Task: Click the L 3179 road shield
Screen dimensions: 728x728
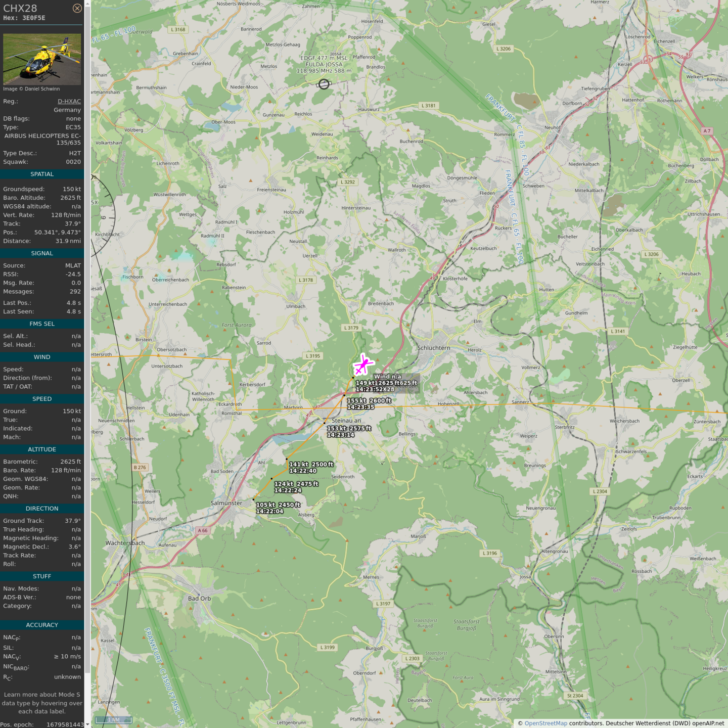Action: 351,328
